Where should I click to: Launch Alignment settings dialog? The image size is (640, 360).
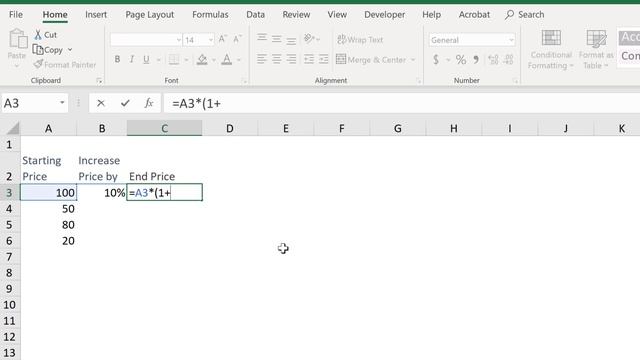(419, 81)
